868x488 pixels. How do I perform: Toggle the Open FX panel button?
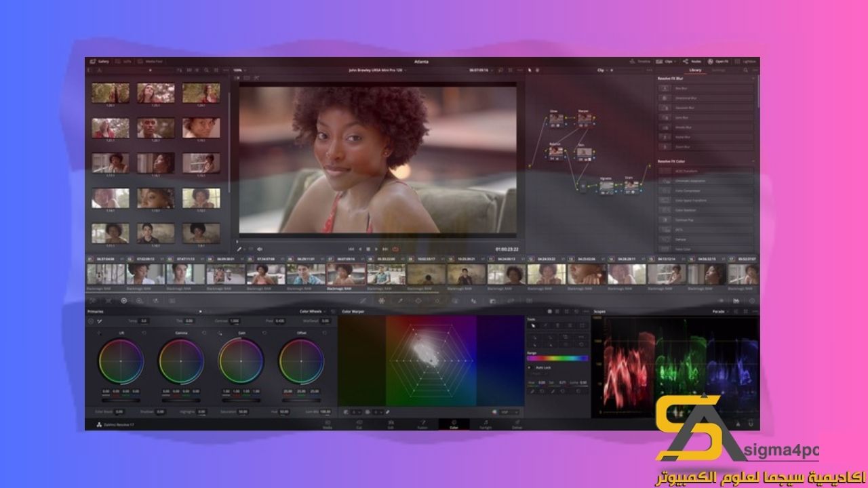tap(718, 61)
